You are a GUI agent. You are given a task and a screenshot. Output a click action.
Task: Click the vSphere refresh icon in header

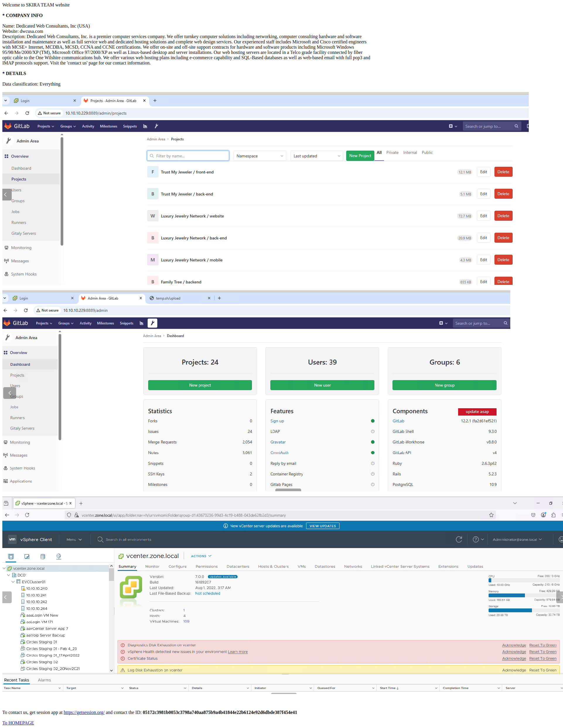point(459,539)
